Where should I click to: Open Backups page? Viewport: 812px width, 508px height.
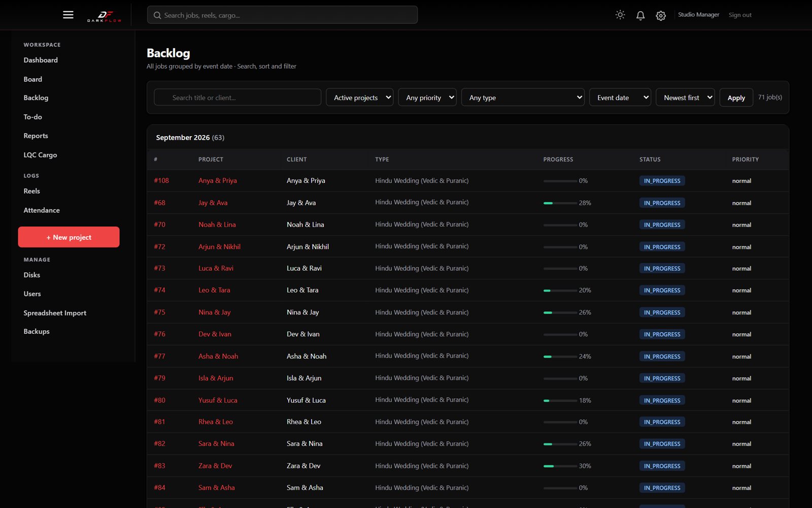[x=37, y=331]
